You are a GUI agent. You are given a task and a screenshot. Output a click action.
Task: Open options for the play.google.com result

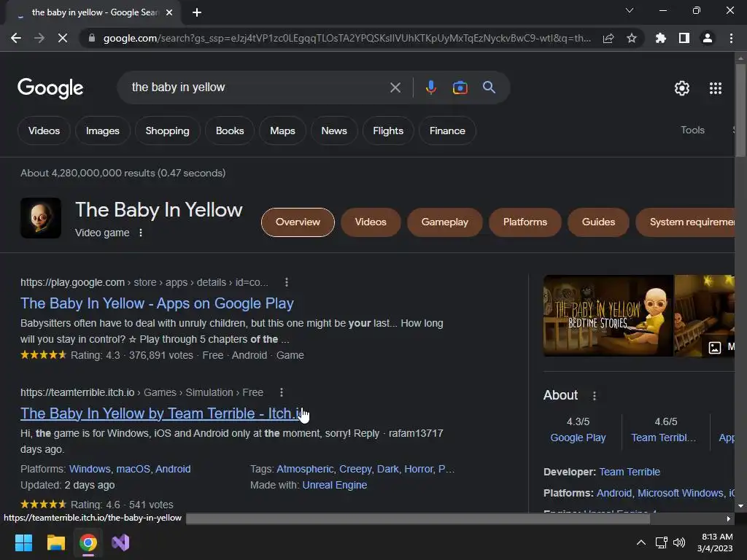coord(286,282)
